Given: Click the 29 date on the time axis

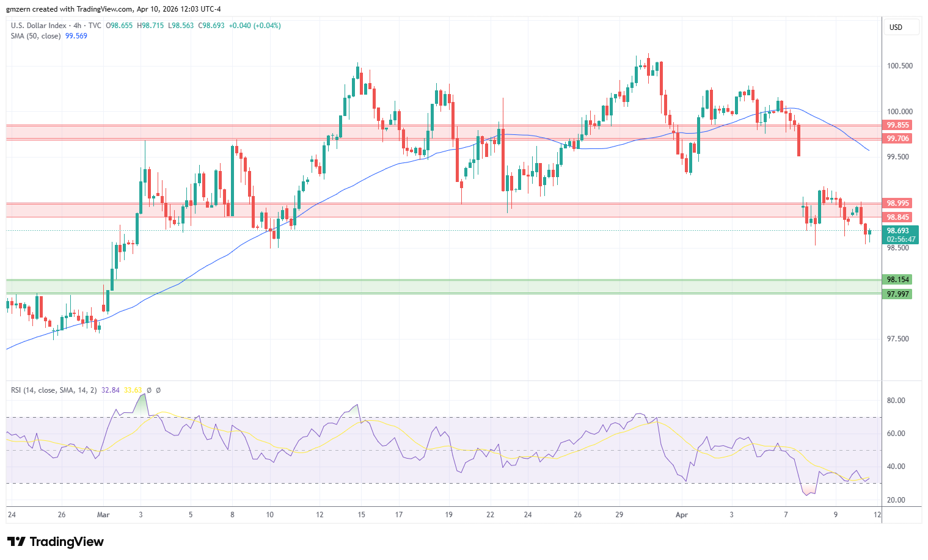Looking at the screenshot, I should [x=619, y=515].
